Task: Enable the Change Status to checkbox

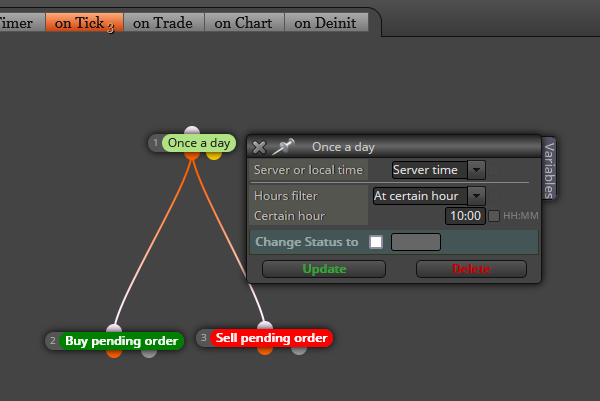Action: click(x=376, y=242)
